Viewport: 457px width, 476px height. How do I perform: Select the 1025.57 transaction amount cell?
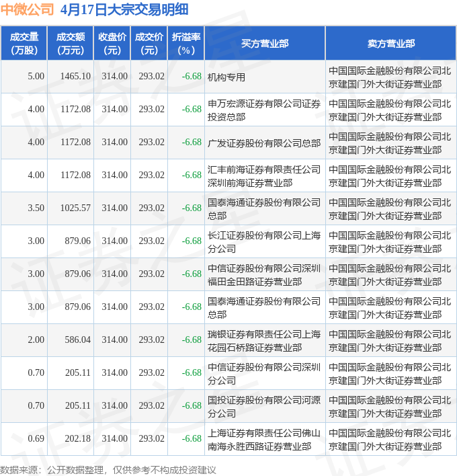tap(75, 208)
